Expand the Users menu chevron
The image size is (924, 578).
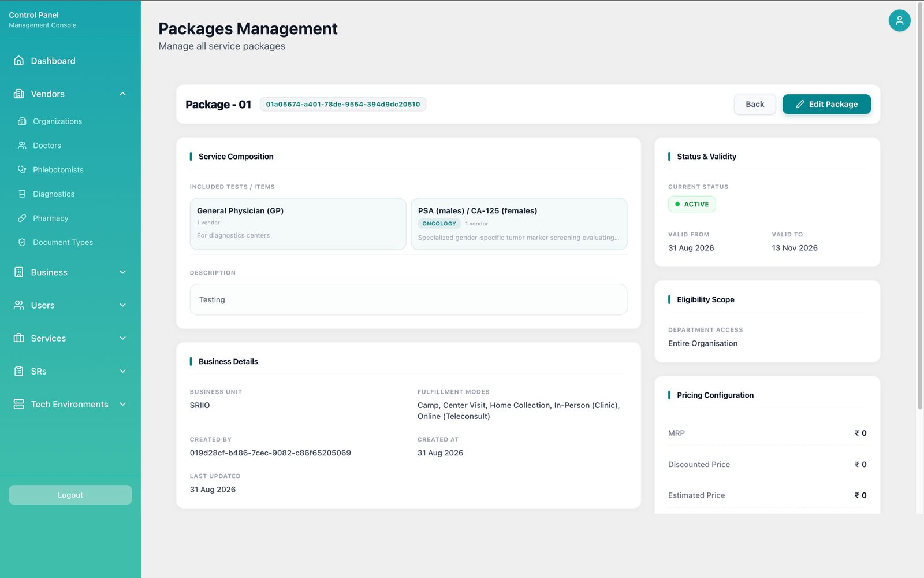point(122,305)
